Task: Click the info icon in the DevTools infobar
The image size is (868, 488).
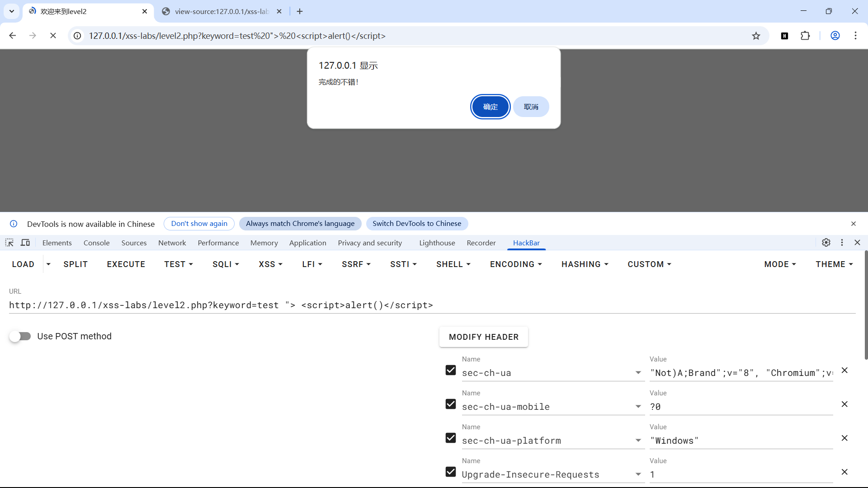Action: [14, 224]
